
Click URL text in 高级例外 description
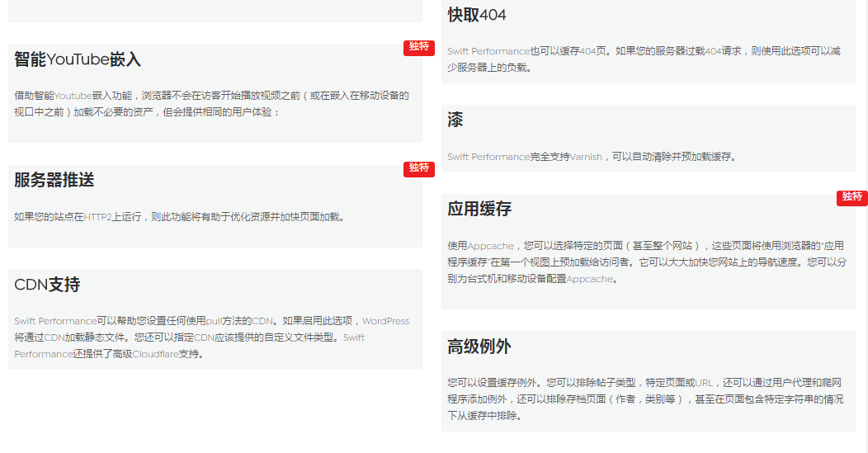[704, 383]
